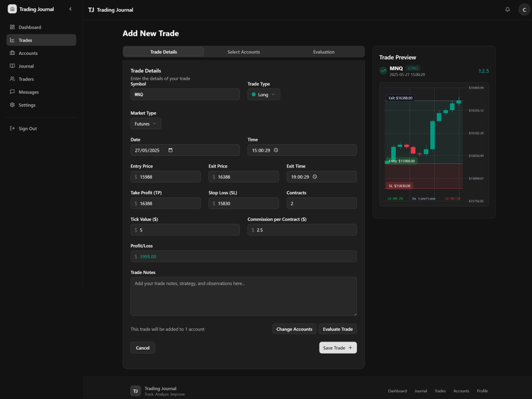Click the Tick Value field

[x=185, y=230]
